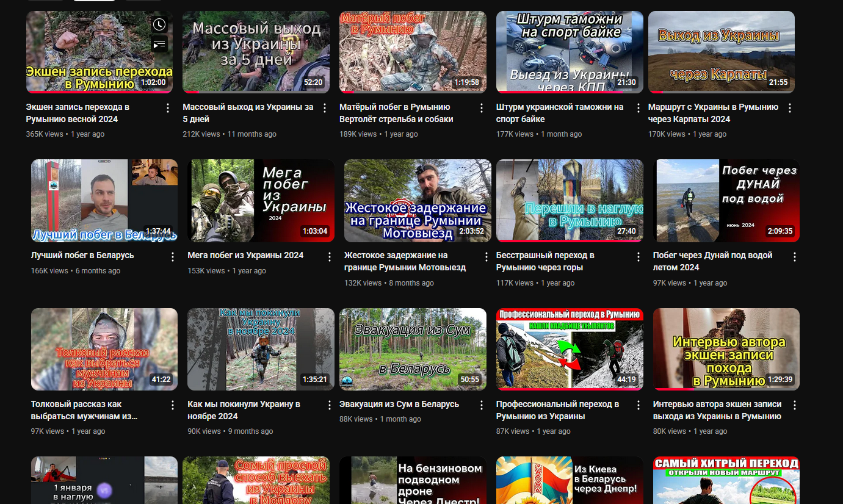Click title 'Жестокое задержание на границе Румынии Мотовыезд'
Viewport: 843px width, 504px height.
click(x=405, y=261)
